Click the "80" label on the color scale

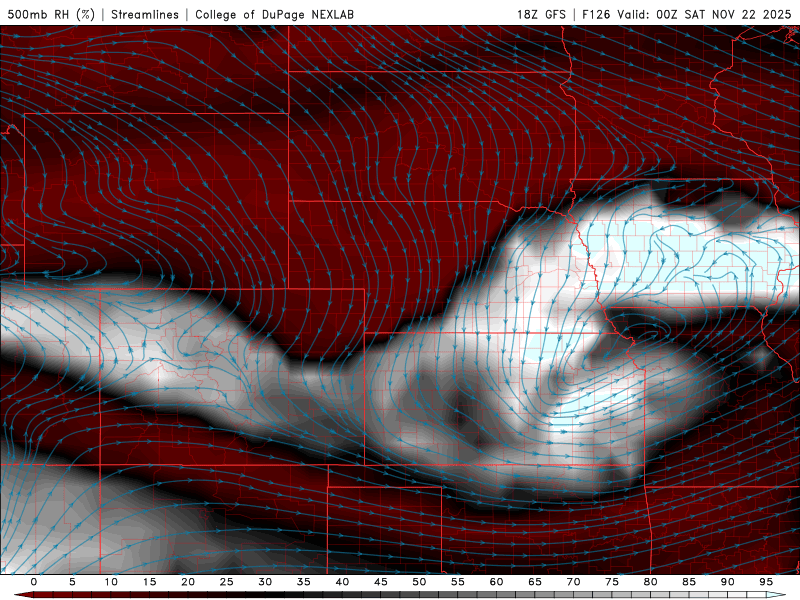tap(651, 582)
